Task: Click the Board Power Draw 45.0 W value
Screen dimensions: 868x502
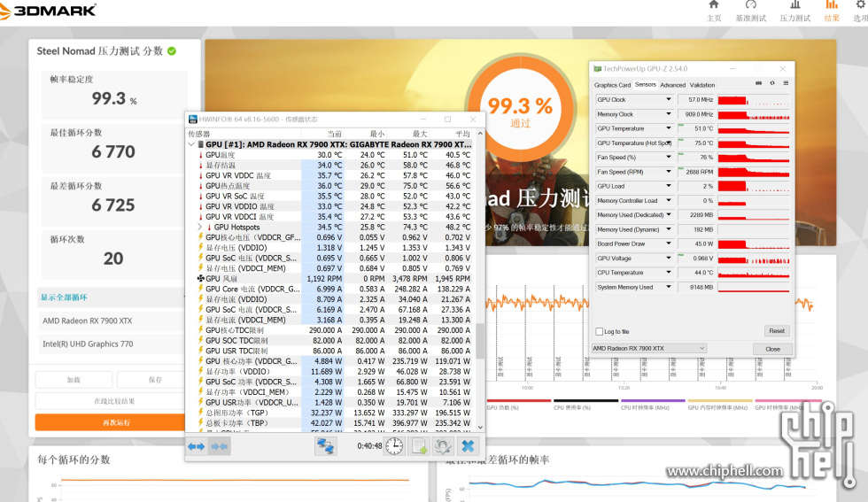Action: click(x=696, y=243)
